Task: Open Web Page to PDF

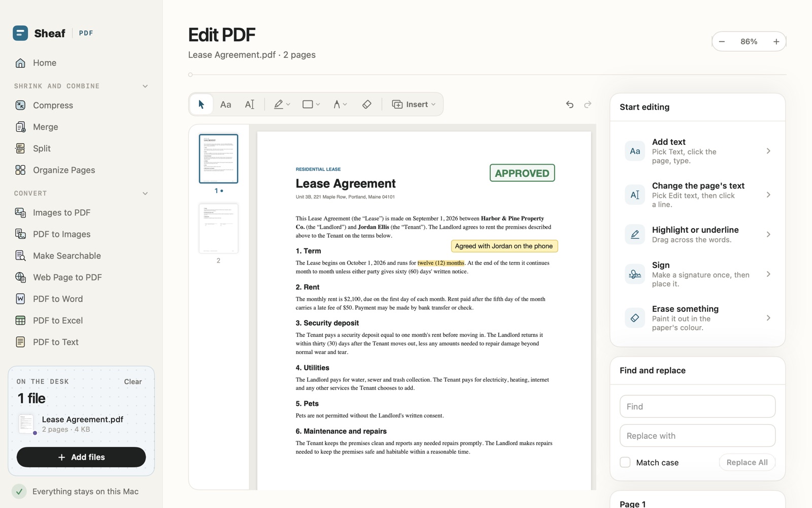Action: 81,277
